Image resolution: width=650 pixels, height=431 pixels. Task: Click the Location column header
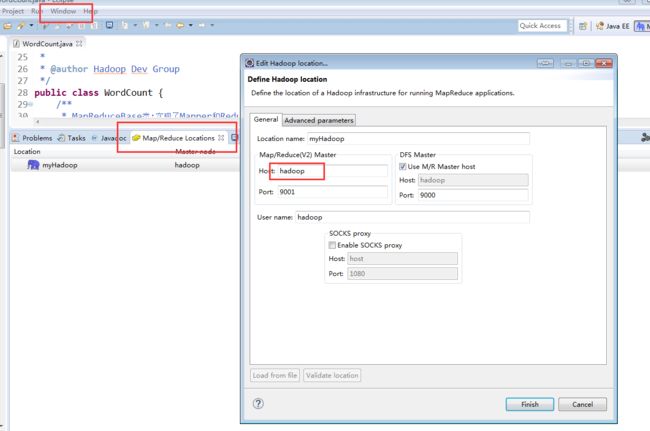27,152
